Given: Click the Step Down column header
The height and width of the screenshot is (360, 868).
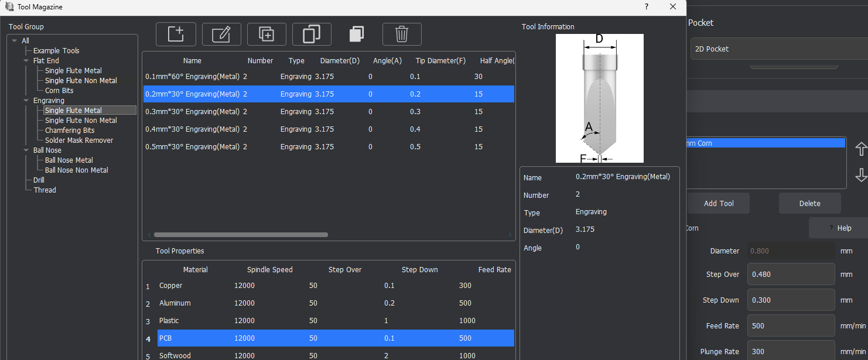Looking at the screenshot, I should click(420, 270).
